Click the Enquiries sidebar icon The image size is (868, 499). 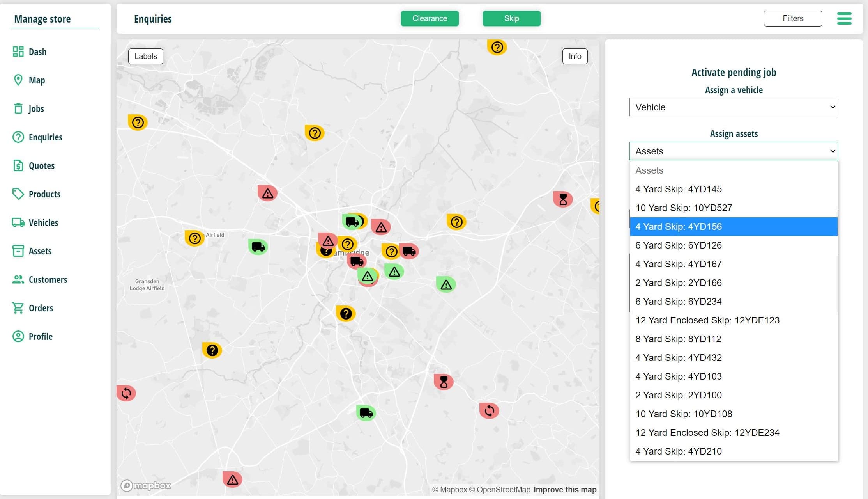18,137
